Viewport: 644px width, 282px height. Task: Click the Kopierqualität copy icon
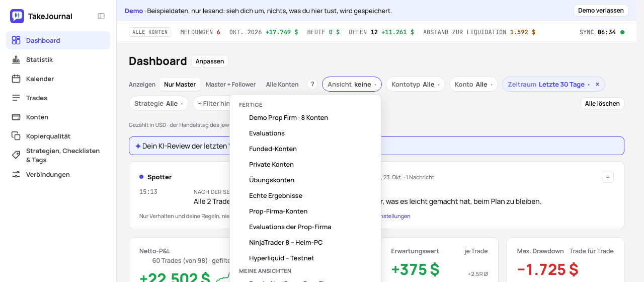point(16,136)
